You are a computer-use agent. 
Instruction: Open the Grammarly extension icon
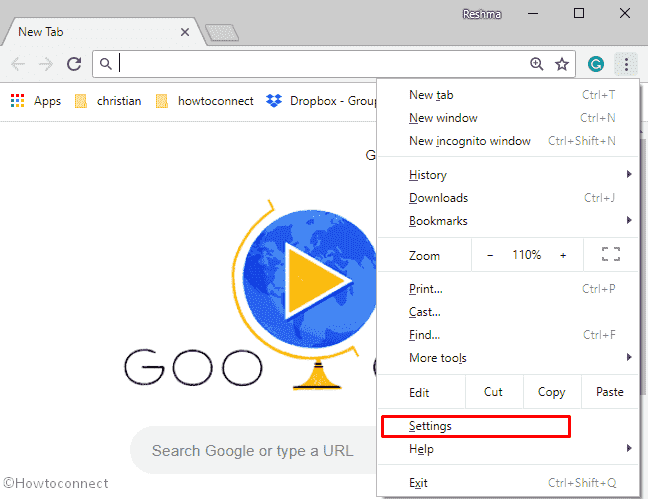pos(596,64)
